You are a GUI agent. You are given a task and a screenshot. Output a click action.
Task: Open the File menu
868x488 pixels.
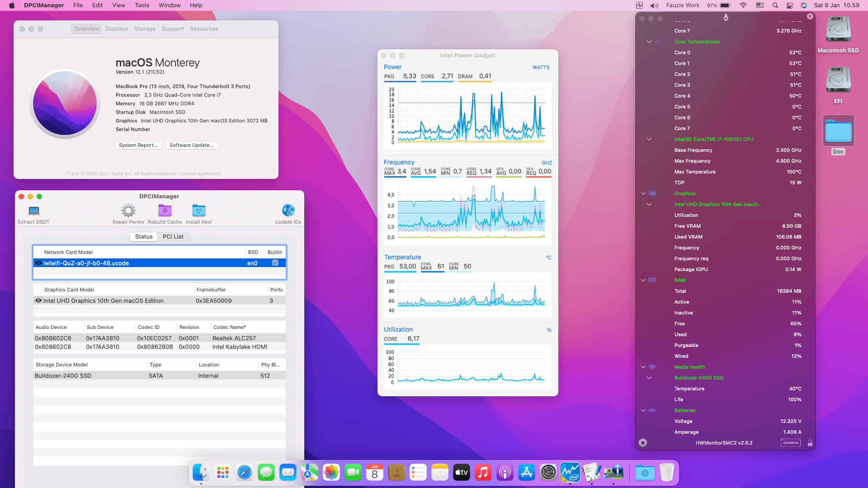[x=78, y=5]
